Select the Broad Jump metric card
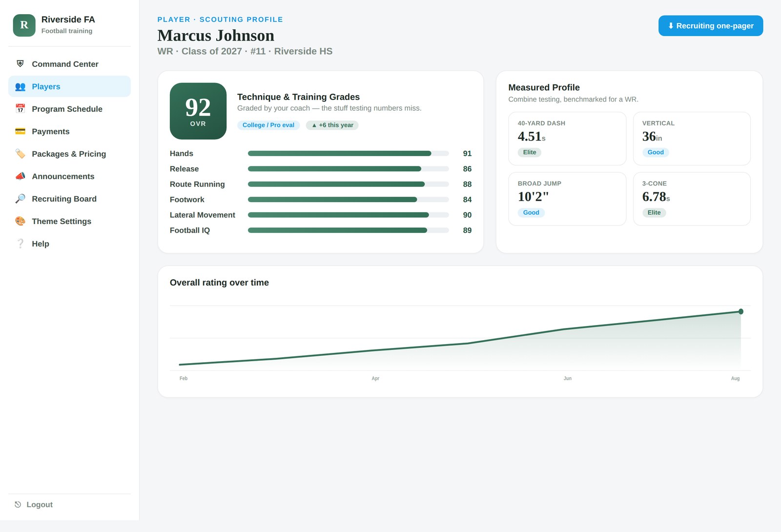Image resolution: width=781 pixels, height=532 pixels. point(567,199)
